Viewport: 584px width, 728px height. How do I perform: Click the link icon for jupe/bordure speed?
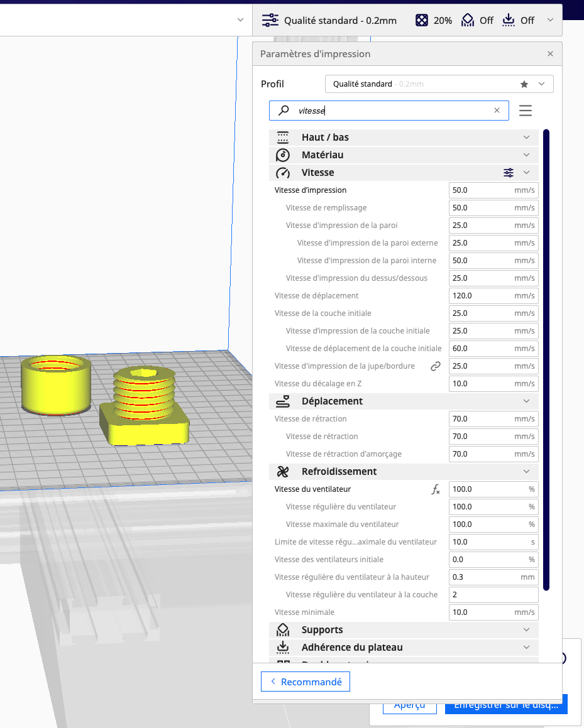point(436,366)
